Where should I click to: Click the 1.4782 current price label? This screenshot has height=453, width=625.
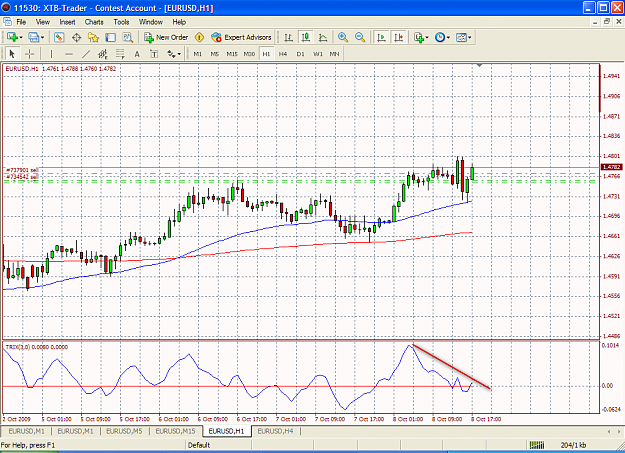pyautogui.click(x=611, y=167)
